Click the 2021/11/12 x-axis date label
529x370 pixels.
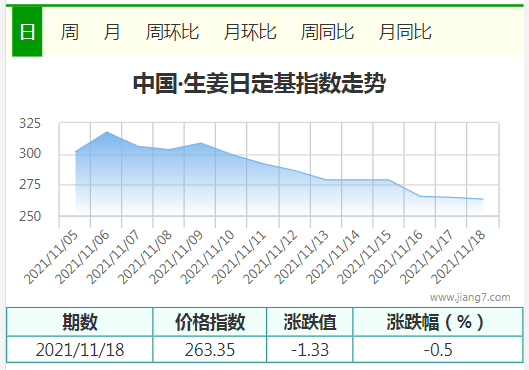(x=270, y=257)
